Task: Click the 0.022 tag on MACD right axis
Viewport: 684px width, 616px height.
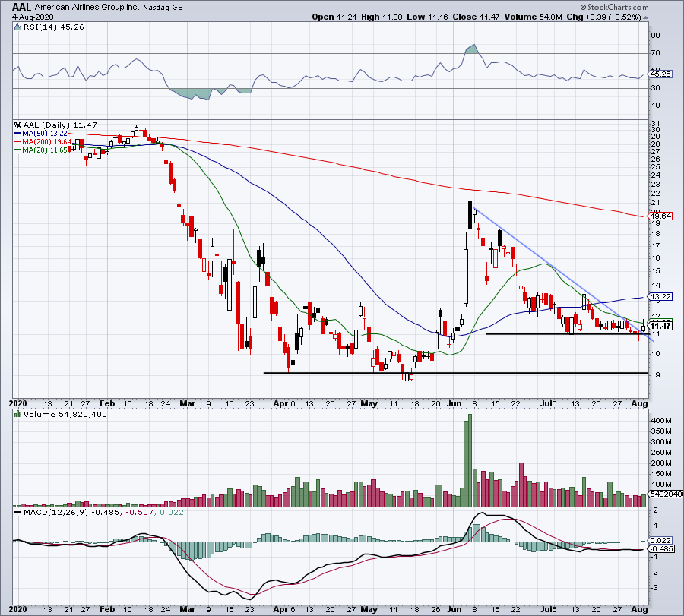Action: [660, 541]
